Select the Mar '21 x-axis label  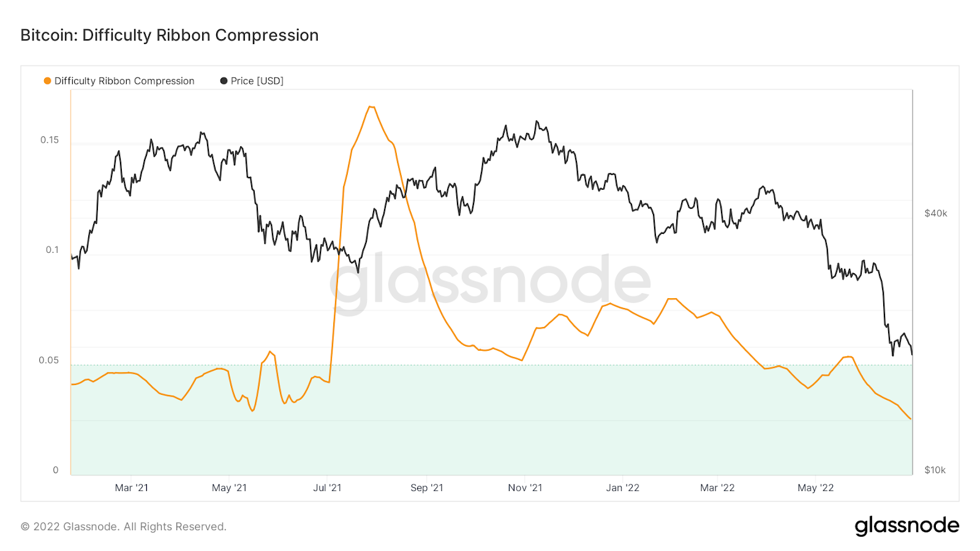click(132, 488)
